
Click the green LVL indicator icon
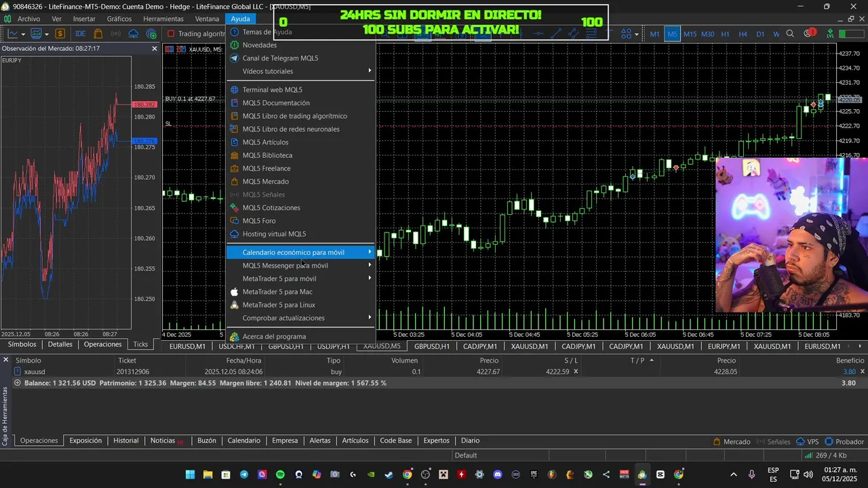pos(831,34)
